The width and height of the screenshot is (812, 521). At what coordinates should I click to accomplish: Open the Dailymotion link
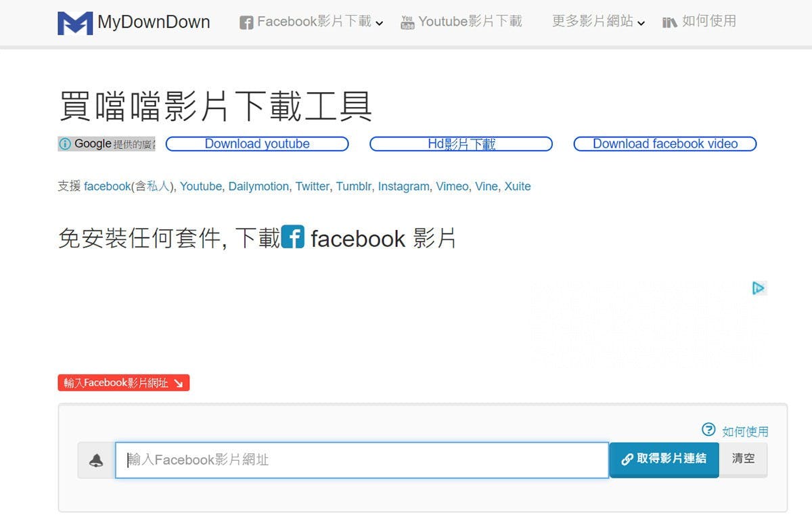pos(258,187)
